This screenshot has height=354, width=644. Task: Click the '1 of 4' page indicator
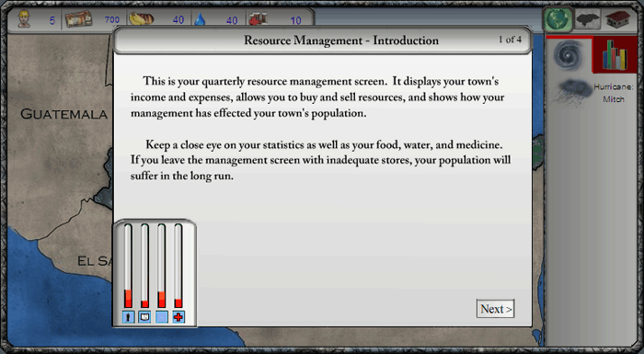[510, 40]
